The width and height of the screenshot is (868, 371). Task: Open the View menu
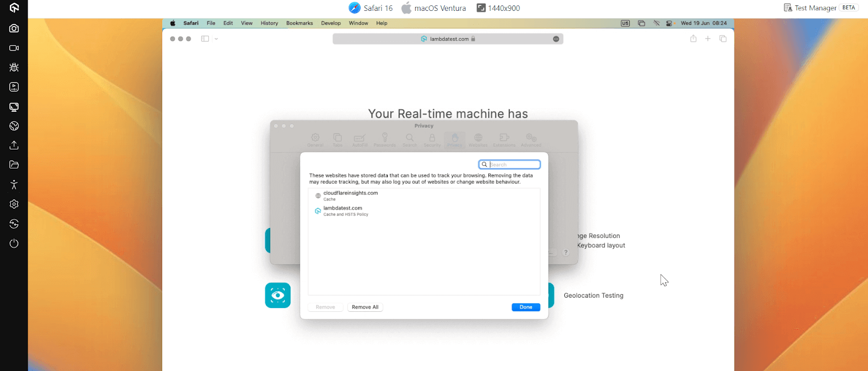pos(247,23)
